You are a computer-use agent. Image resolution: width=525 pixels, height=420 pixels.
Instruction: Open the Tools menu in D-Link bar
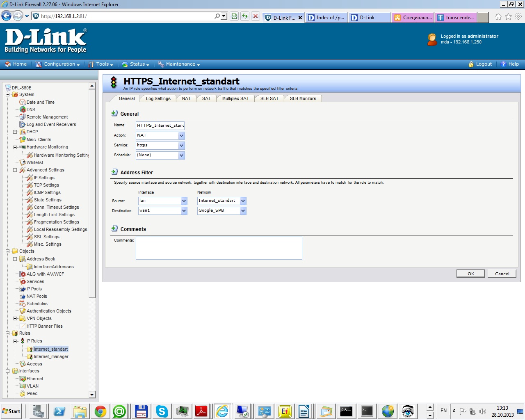click(x=101, y=64)
